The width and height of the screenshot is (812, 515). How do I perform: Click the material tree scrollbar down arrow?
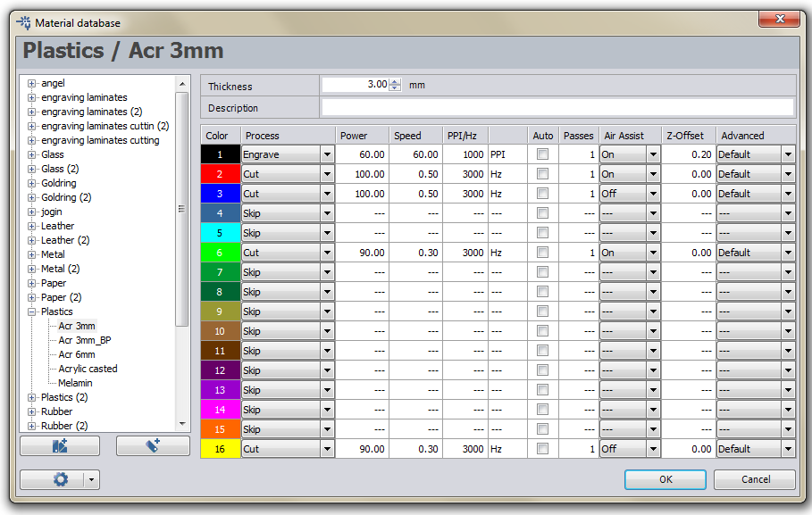pyautogui.click(x=181, y=424)
